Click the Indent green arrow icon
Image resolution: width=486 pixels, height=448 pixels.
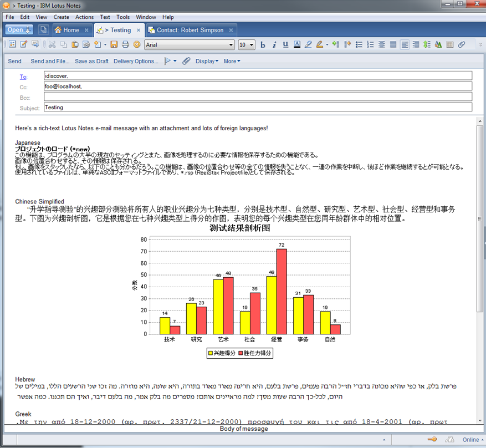tap(335, 45)
